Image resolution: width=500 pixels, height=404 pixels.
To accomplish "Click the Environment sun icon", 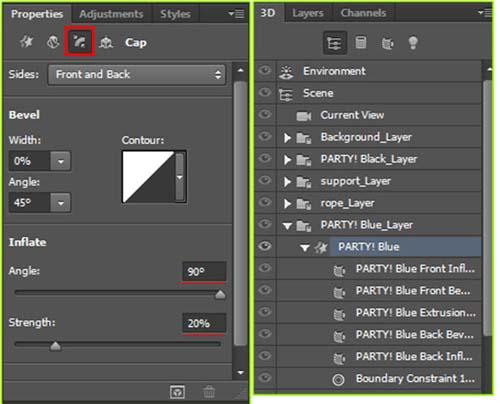I will (x=287, y=72).
